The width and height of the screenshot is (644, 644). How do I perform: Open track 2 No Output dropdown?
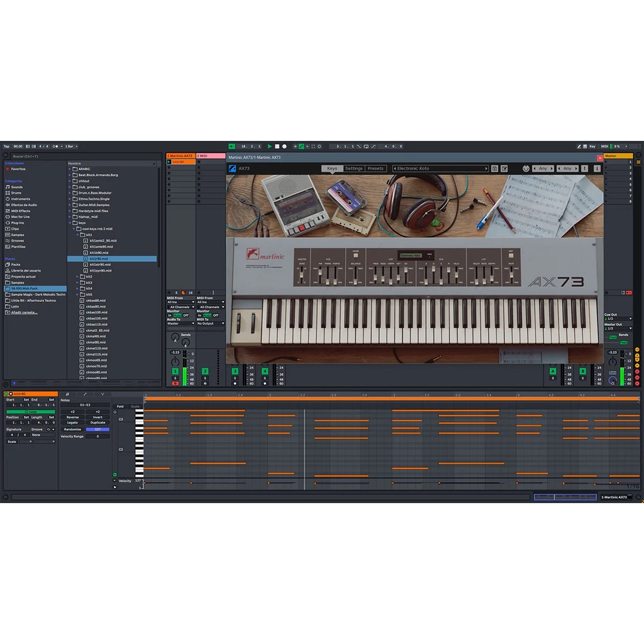(x=211, y=324)
